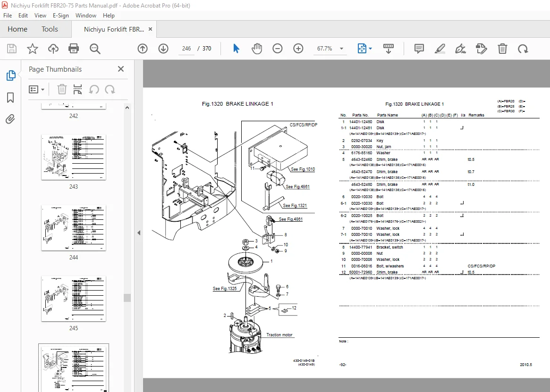Image resolution: width=550 pixels, height=392 pixels.
Task: Activate the selection arrow tool
Action: tap(236, 49)
